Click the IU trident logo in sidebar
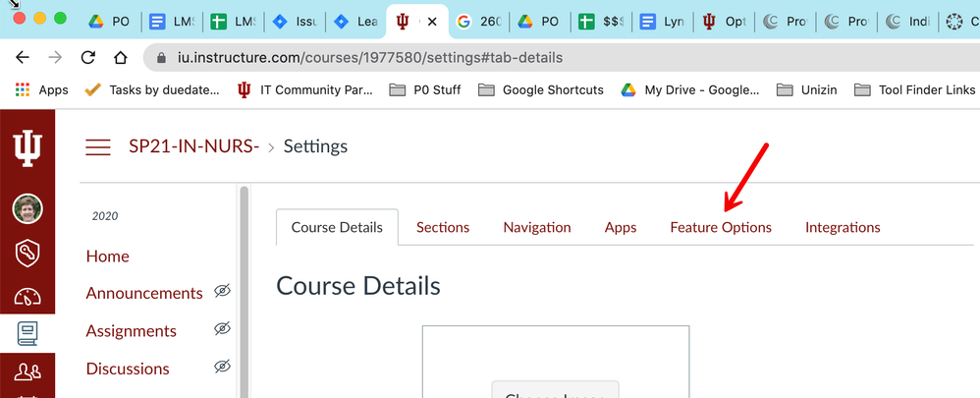 (x=27, y=149)
